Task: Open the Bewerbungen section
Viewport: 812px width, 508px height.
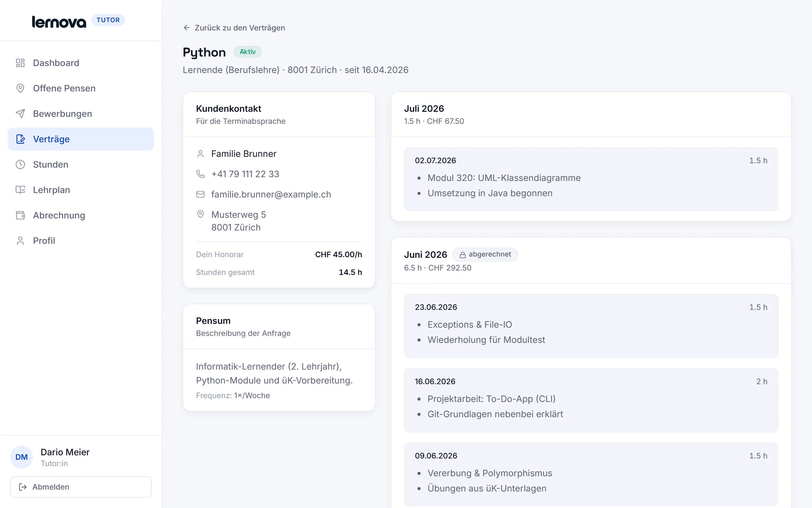Action: (x=81, y=114)
